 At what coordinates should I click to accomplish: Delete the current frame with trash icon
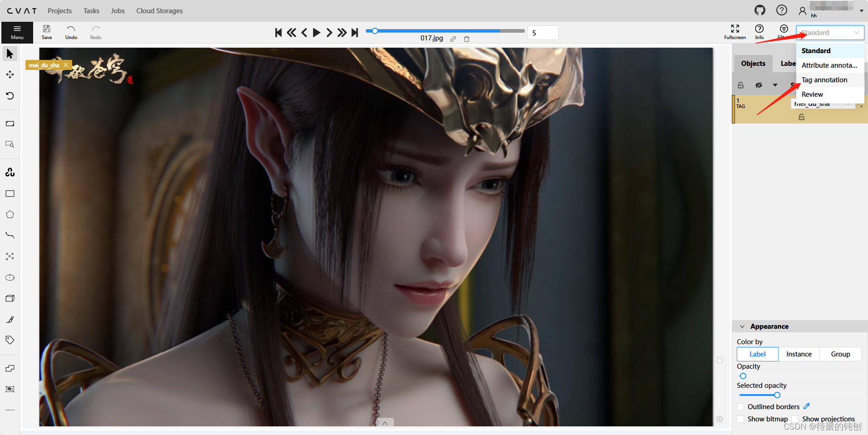pyautogui.click(x=467, y=39)
